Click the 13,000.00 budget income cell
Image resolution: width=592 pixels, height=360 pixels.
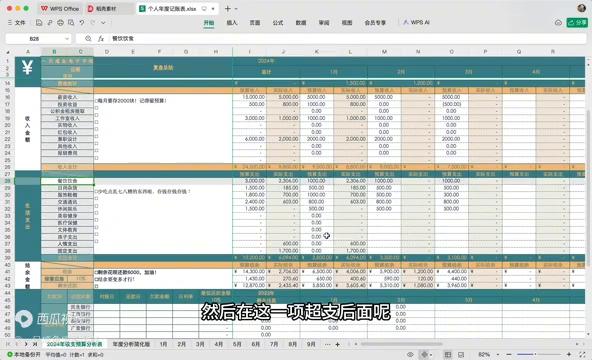(x=250, y=97)
